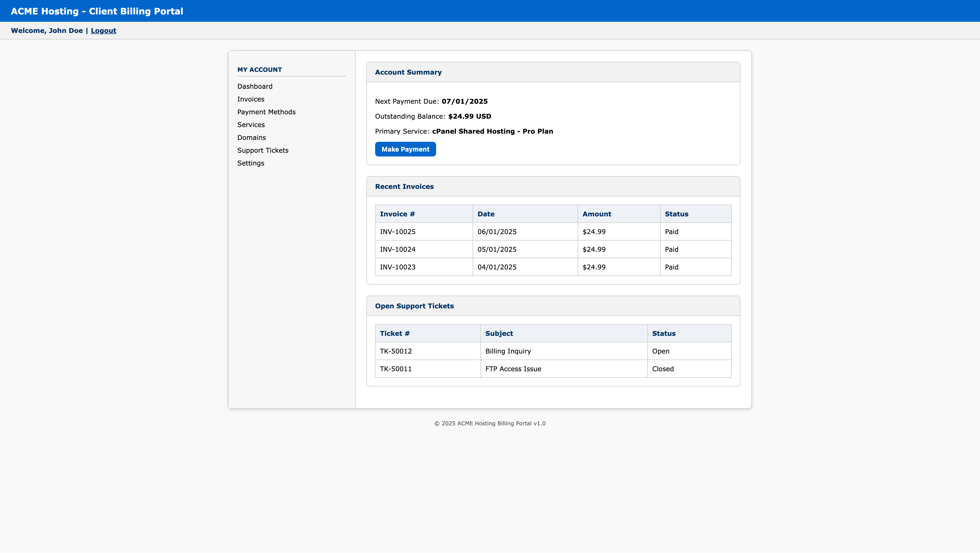Viewport: 980px width, 553px height.
Task: Sort invoices by the Invoice # column
Action: pyautogui.click(x=397, y=214)
